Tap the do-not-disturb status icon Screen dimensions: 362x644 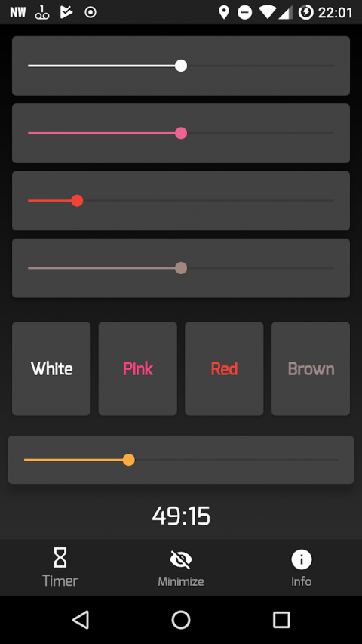pos(244,12)
